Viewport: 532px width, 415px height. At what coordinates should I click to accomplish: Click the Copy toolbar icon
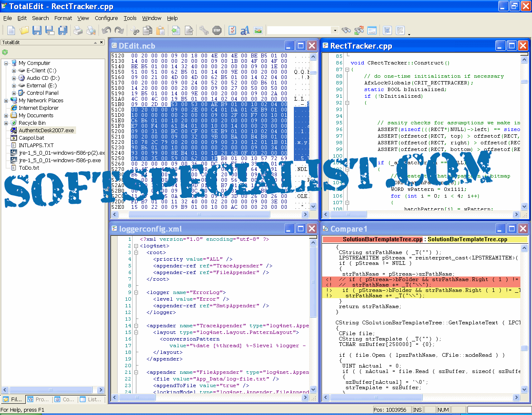click(x=148, y=30)
